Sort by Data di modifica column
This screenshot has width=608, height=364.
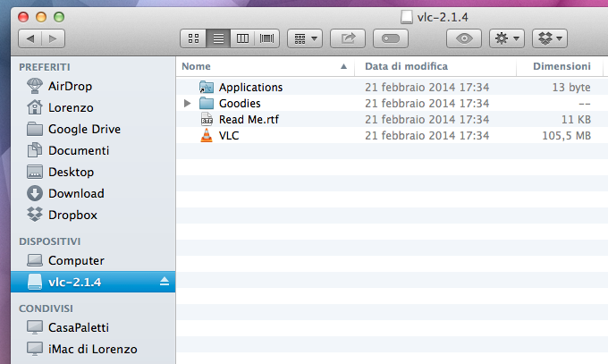pos(435,66)
